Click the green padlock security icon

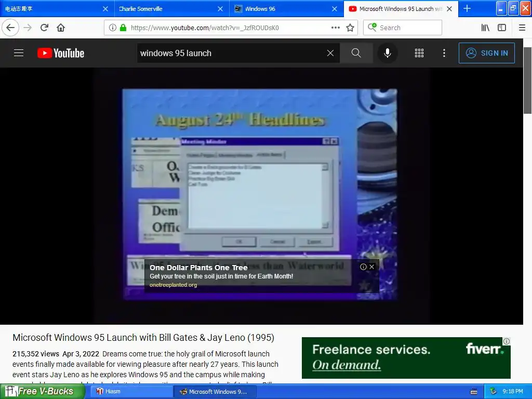pyautogui.click(x=123, y=28)
